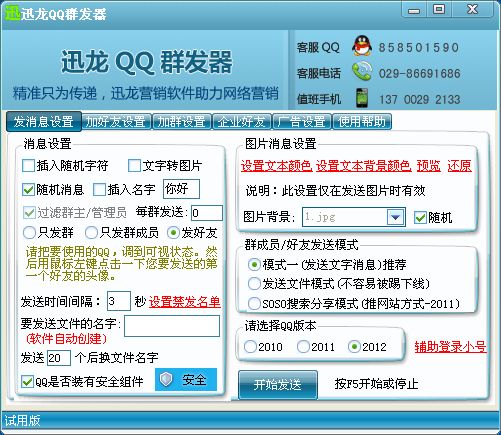Click the QQ penguin customer service icon

[x=362, y=46]
